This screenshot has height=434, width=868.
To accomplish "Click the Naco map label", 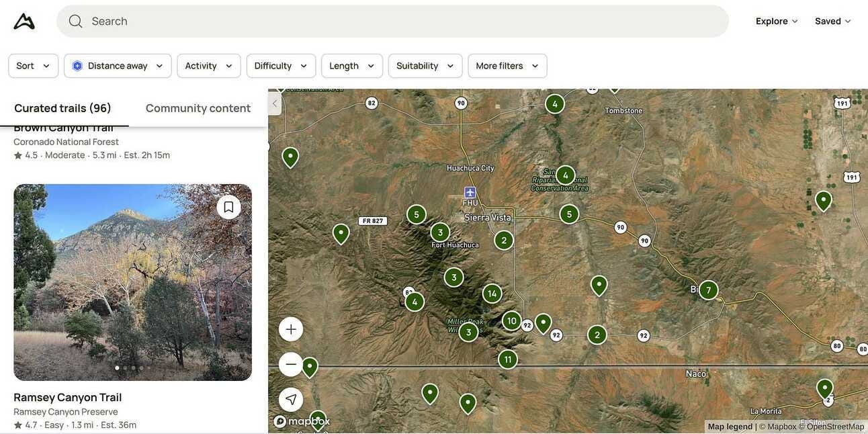I will [696, 374].
